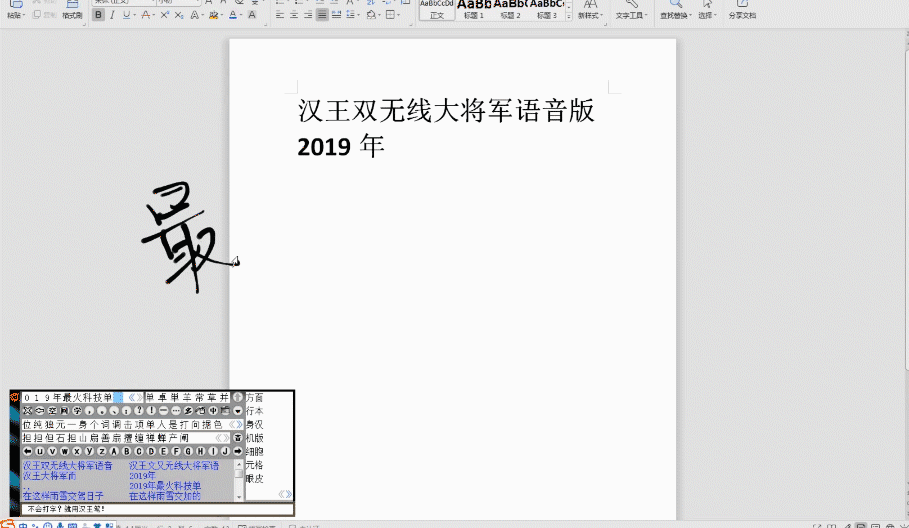Expand the styles gallery

tap(569, 17)
